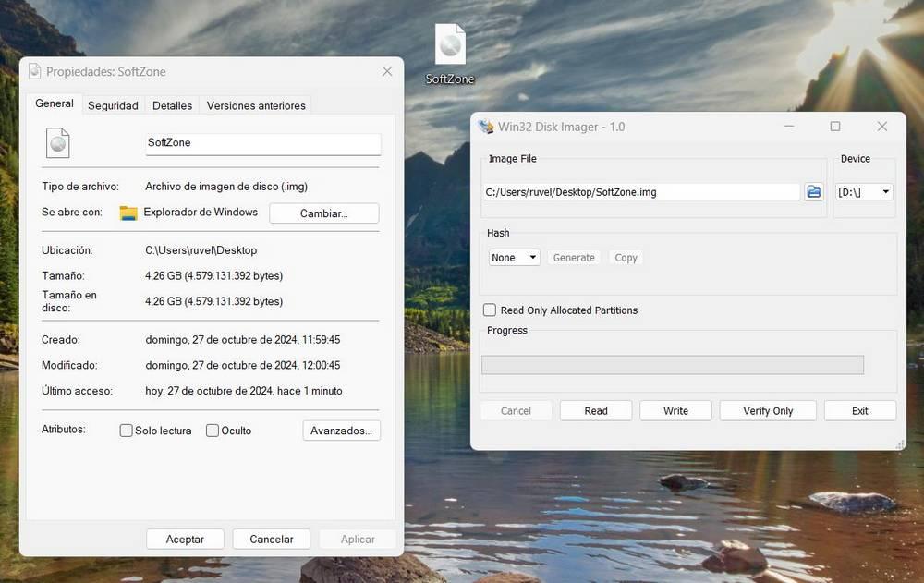Switch to the Seguridad tab

coord(113,105)
